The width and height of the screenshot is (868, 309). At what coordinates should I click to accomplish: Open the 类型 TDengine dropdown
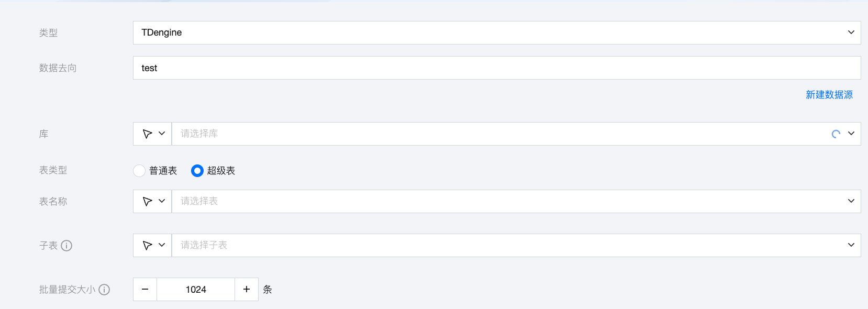pyautogui.click(x=497, y=32)
